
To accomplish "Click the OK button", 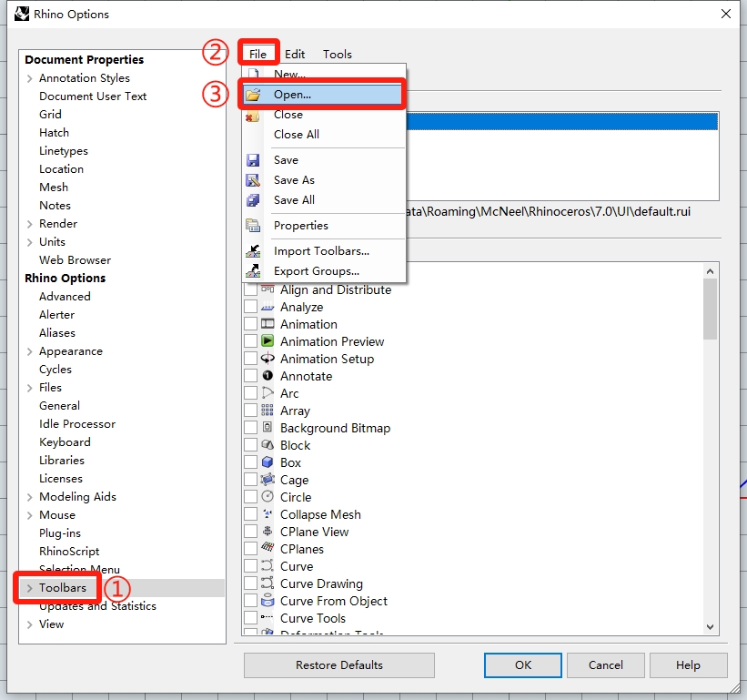I will [x=522, y=664].
